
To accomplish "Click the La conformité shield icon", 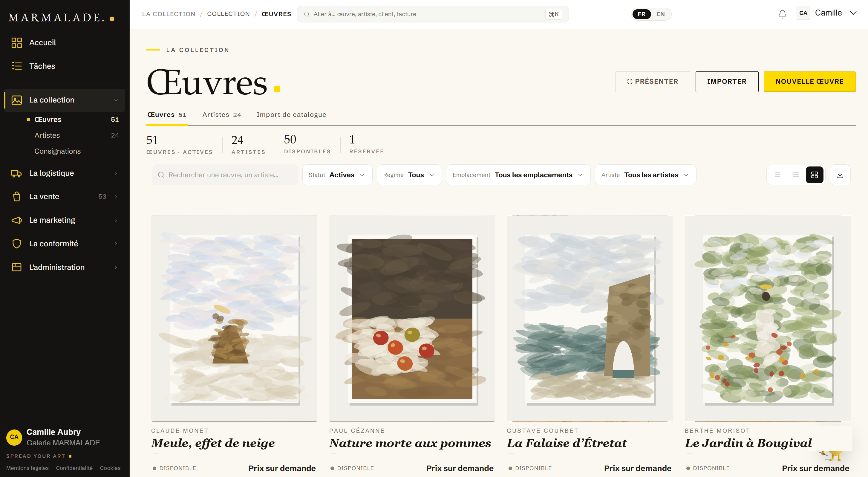I will (x=16, y=243).
